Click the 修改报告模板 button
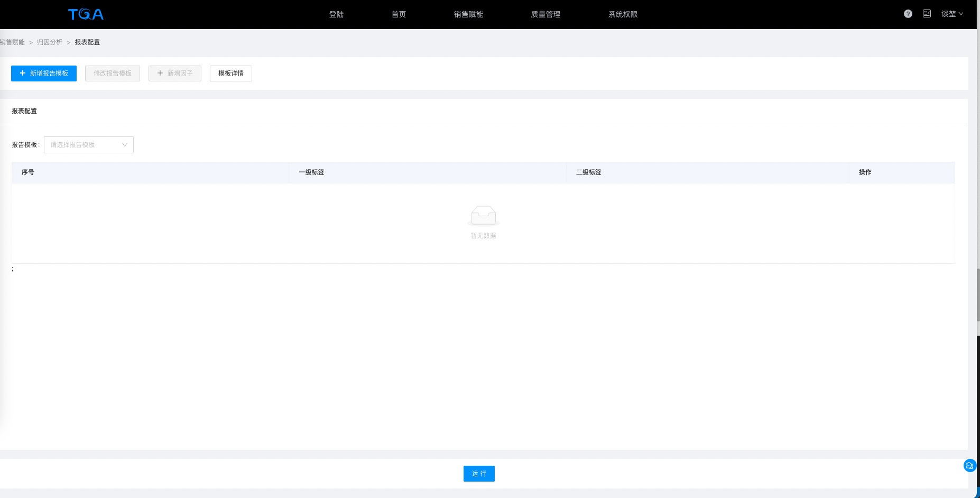 pos(113,73)
